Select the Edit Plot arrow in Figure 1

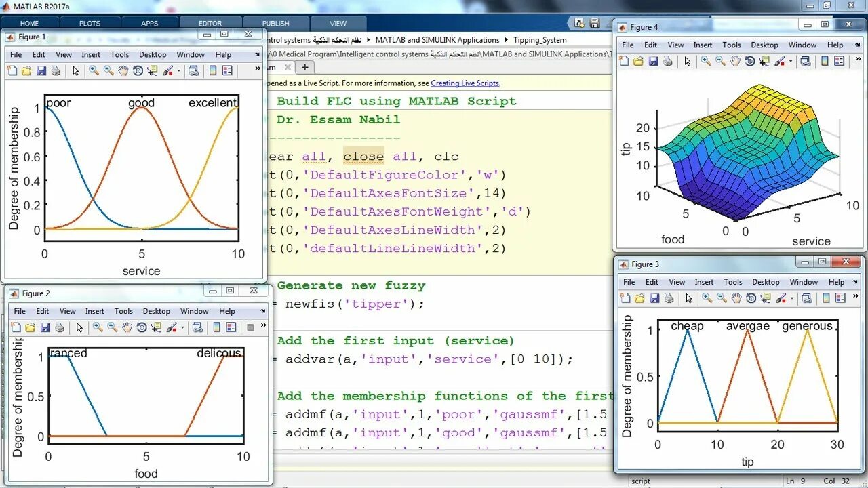[75, 70]
